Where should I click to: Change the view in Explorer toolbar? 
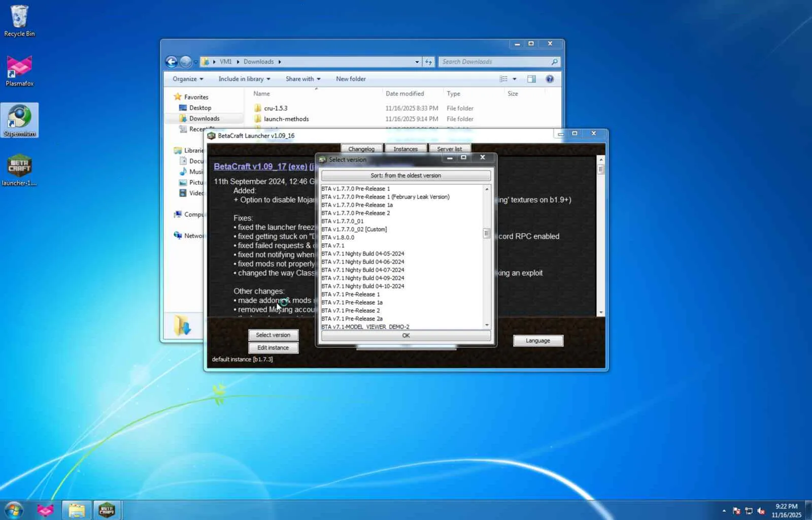pyautogui.click(x=503, y=79)
